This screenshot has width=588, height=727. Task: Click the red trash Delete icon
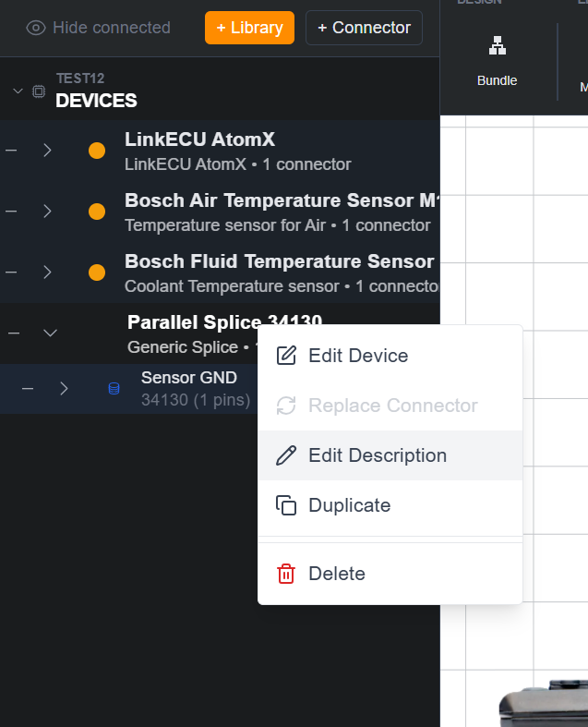(286, 574)
